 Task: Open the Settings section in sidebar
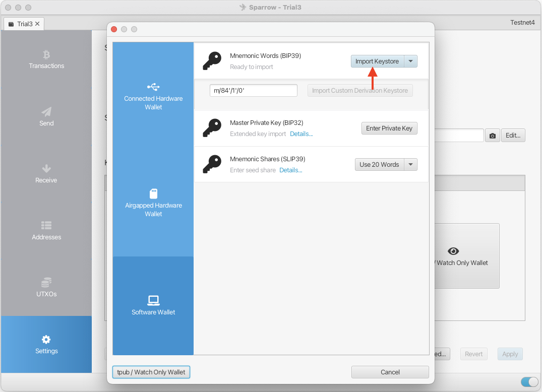46,344
